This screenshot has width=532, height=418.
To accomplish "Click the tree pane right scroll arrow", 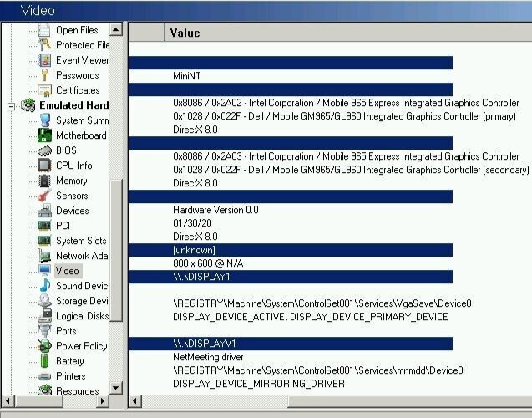I will 102,401.
